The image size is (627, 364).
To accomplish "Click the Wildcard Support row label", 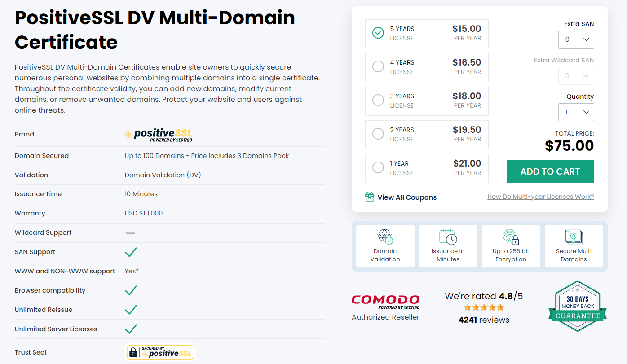I will [43, 232].
